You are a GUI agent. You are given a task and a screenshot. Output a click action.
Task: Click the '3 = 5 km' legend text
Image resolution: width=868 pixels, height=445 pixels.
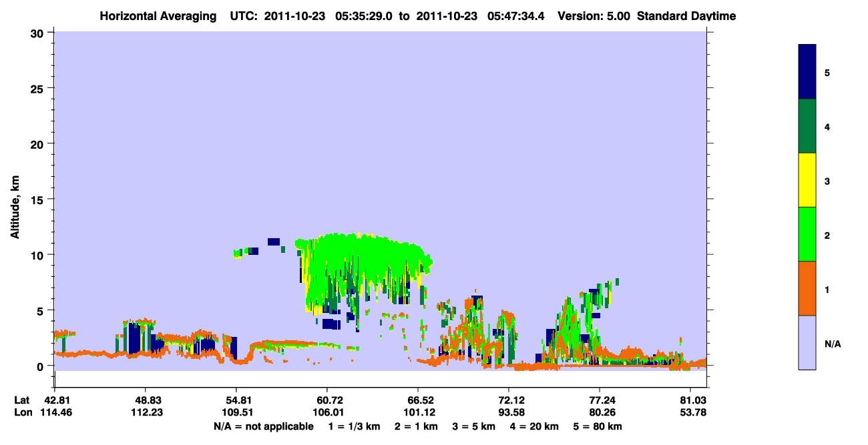click(x=475, y=426)
